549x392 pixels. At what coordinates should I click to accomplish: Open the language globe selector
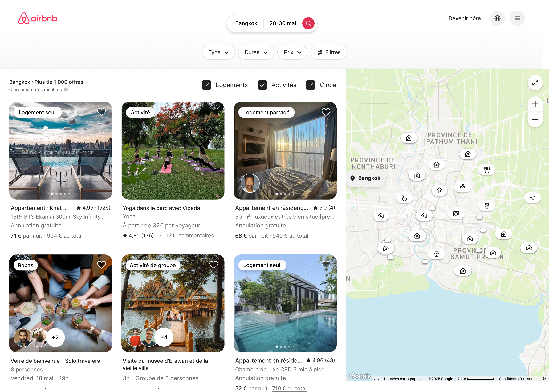497,18
